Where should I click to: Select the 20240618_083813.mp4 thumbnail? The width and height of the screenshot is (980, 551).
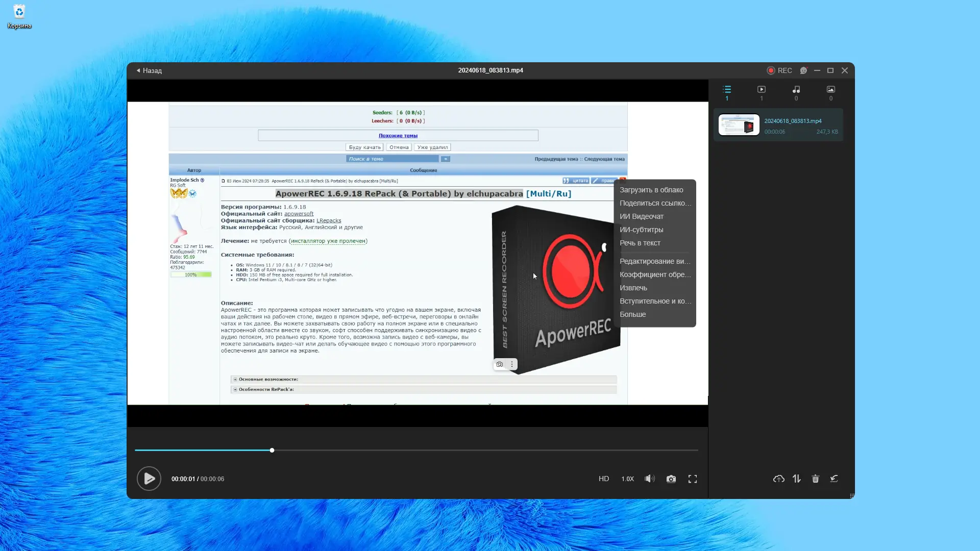point(739,125)
